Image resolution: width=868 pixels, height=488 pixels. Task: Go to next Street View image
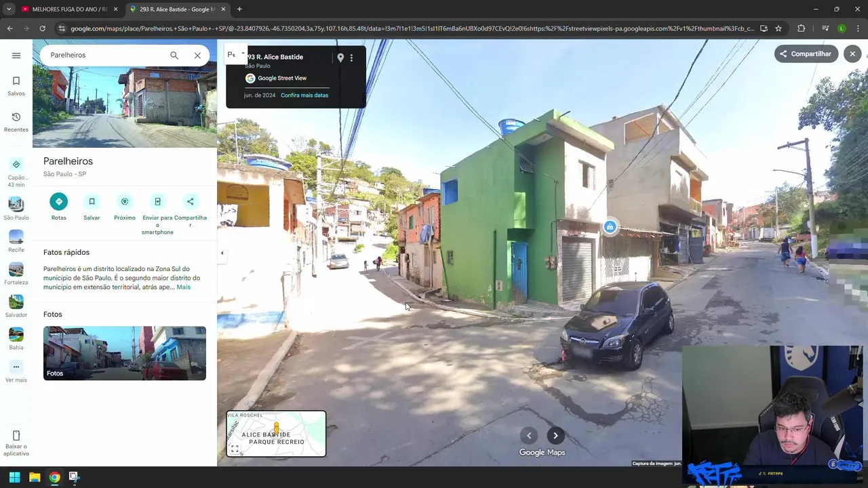(x=555, y=436)
